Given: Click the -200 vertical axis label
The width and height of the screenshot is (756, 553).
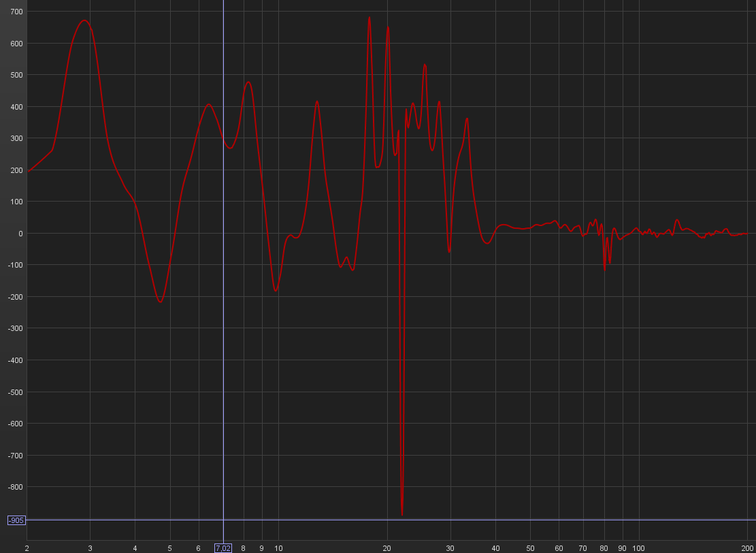Looking at the screenshot, I should pos(16,297).
